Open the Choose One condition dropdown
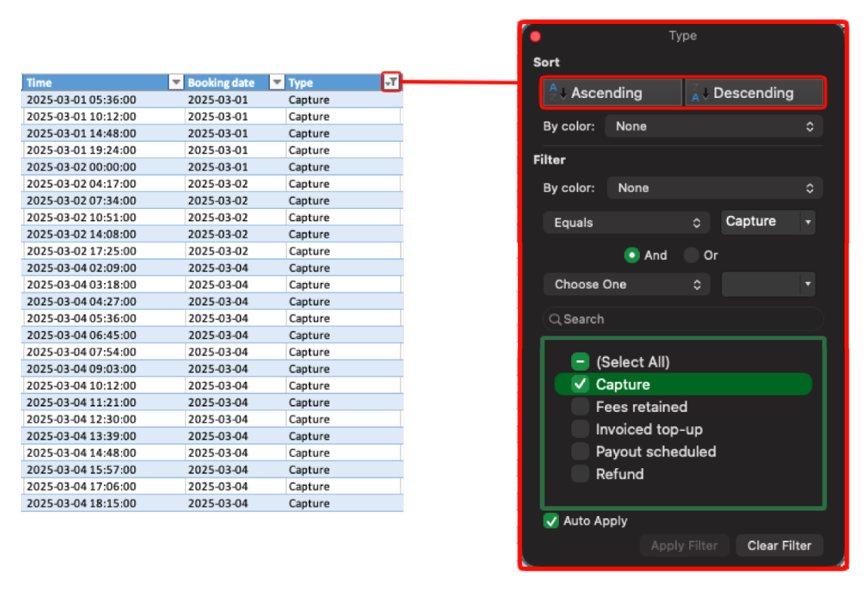 (626, 284)
